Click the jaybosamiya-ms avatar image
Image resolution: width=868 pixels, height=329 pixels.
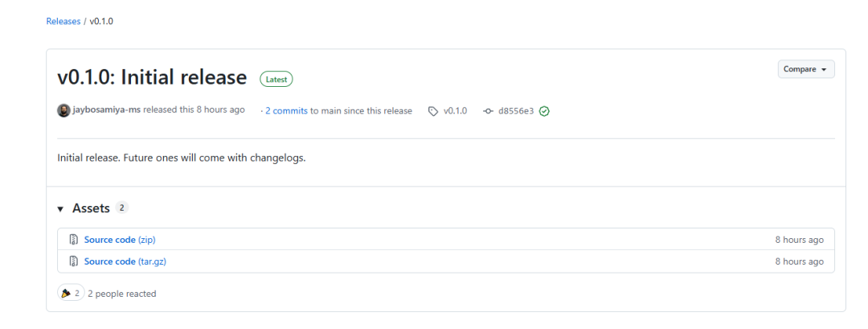(63, 110)
